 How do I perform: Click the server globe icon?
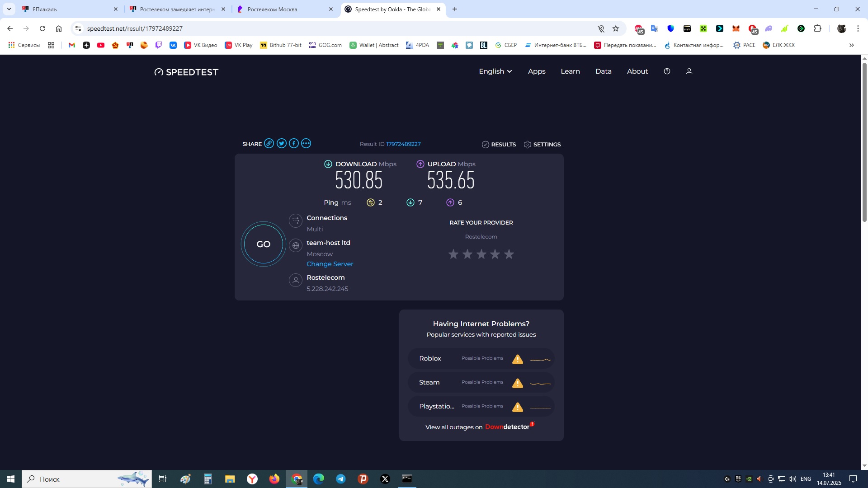296,245
